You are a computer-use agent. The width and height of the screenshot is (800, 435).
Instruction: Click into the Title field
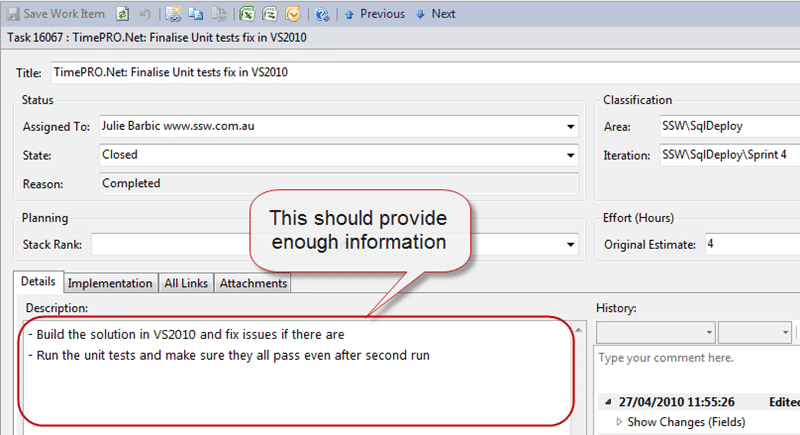pyautogui.click(x=425, y=72)
